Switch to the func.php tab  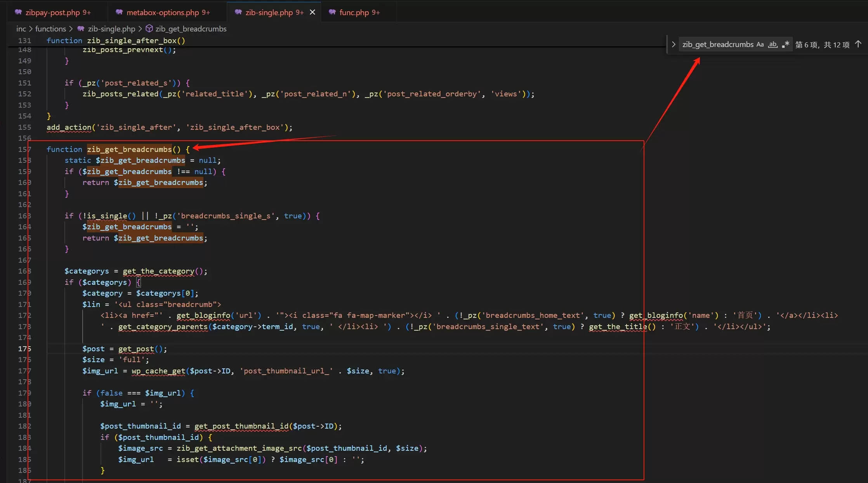click(x=359, y=12)
